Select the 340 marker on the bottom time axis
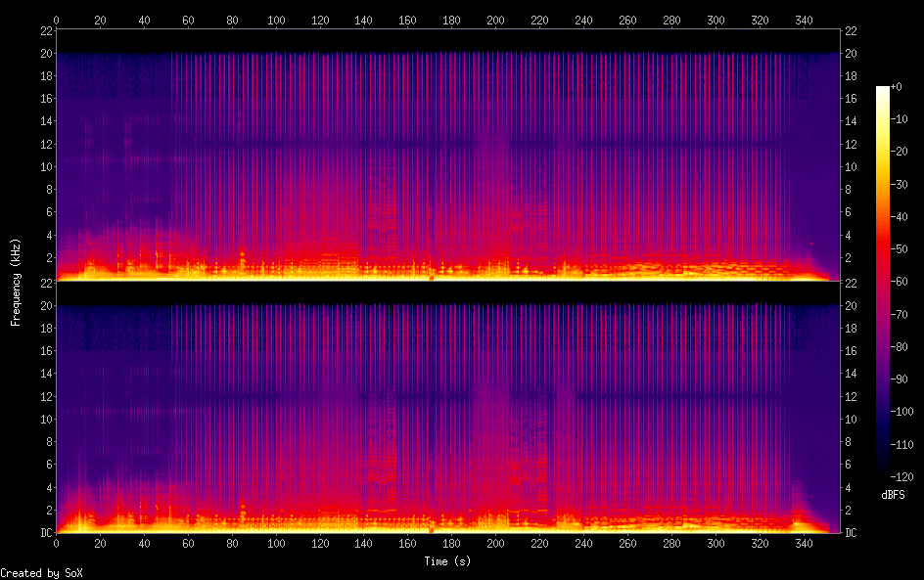This screenshot has width=924, height=580. click(x=804, y=543)
